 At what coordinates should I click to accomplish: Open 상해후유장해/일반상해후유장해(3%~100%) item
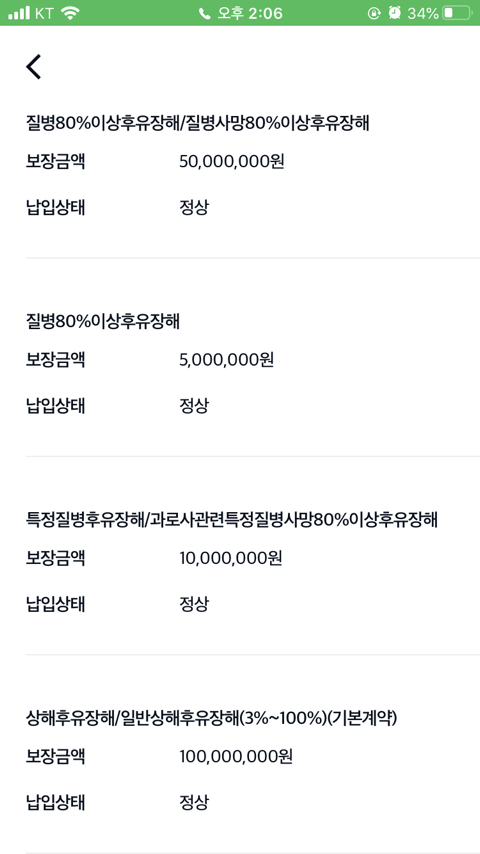[211, 718]
